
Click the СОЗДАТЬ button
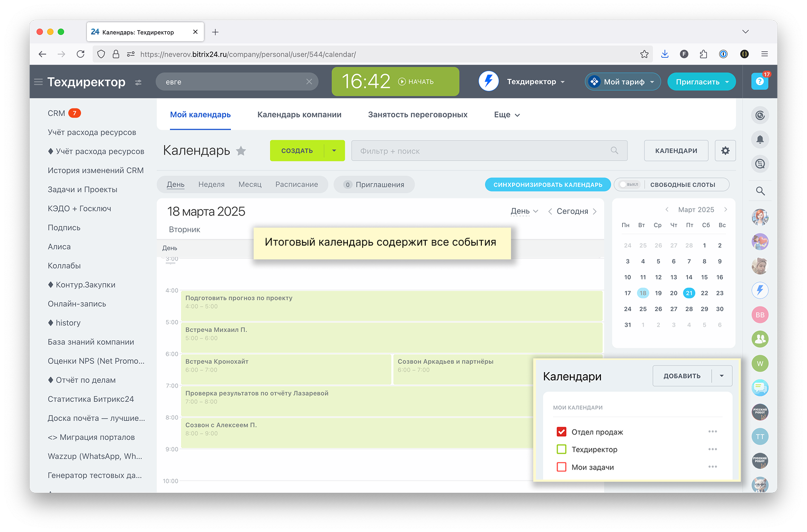tap(297, 151)
